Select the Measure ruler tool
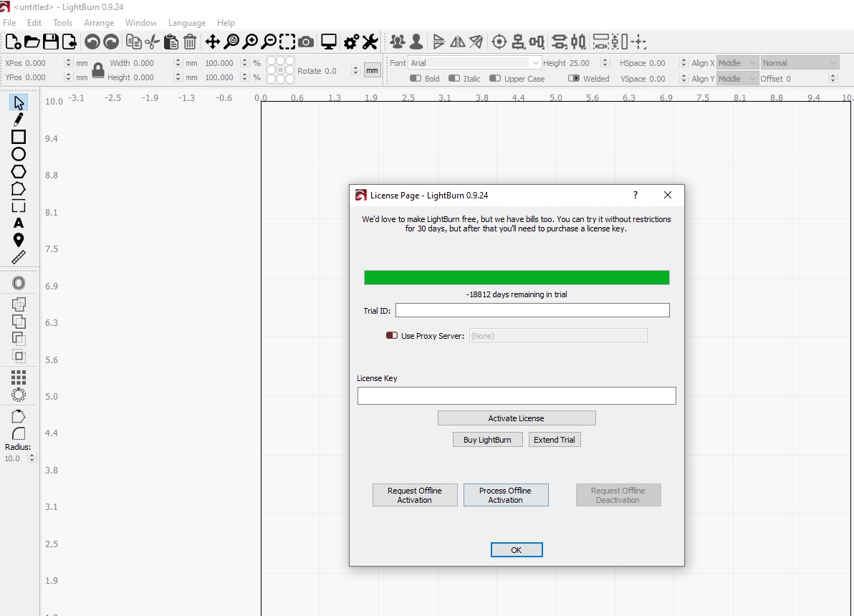Viewport: 854px width, 616px height. 19,256
